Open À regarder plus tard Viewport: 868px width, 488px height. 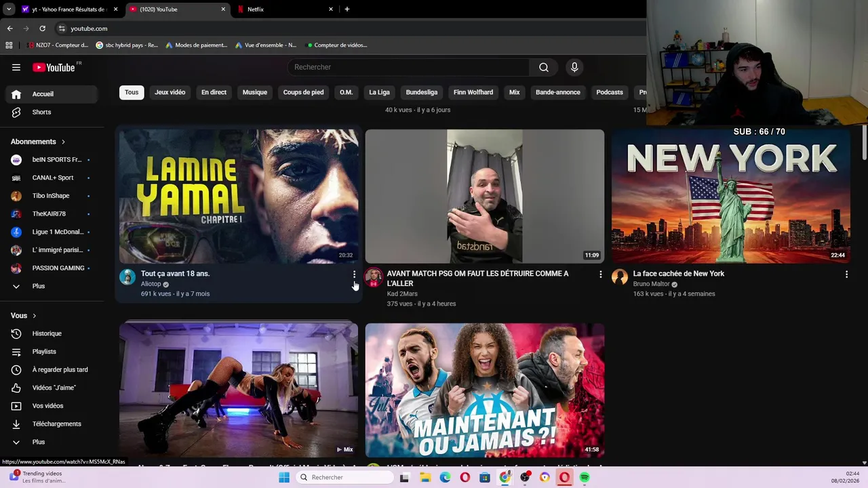coord(52,369)
